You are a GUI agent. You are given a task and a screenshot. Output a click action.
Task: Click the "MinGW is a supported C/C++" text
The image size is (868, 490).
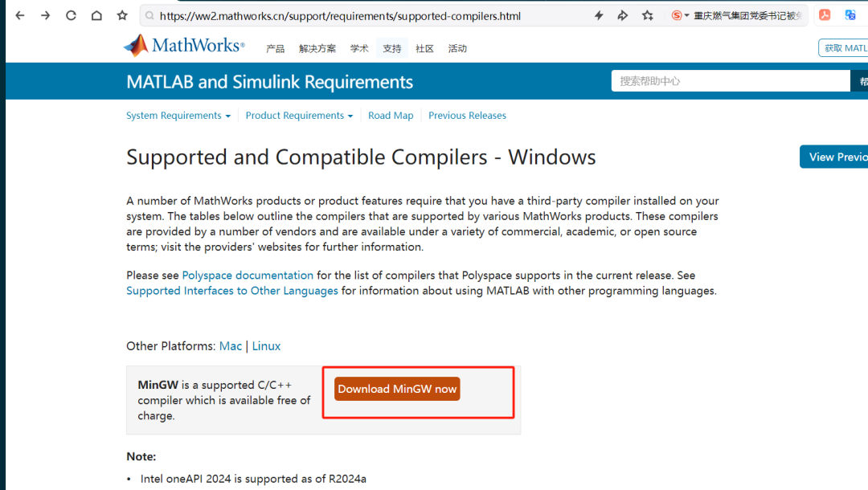pos(224,400)
